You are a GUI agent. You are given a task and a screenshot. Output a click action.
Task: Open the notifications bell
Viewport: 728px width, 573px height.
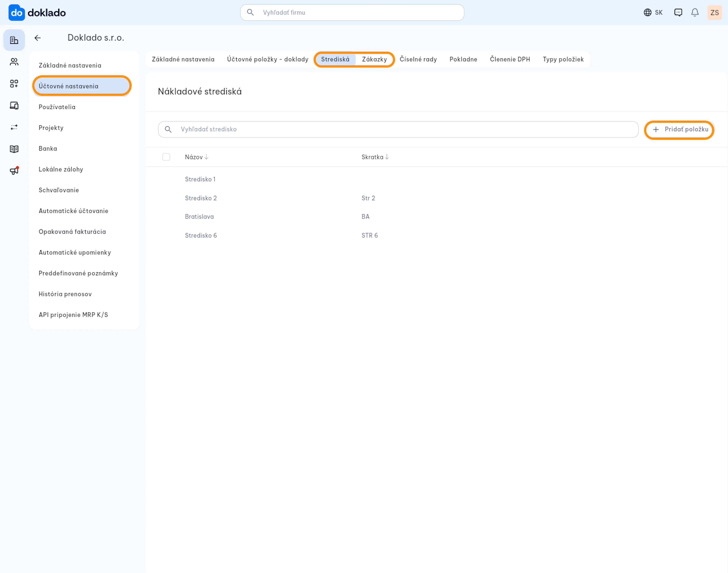click(695, 12)
